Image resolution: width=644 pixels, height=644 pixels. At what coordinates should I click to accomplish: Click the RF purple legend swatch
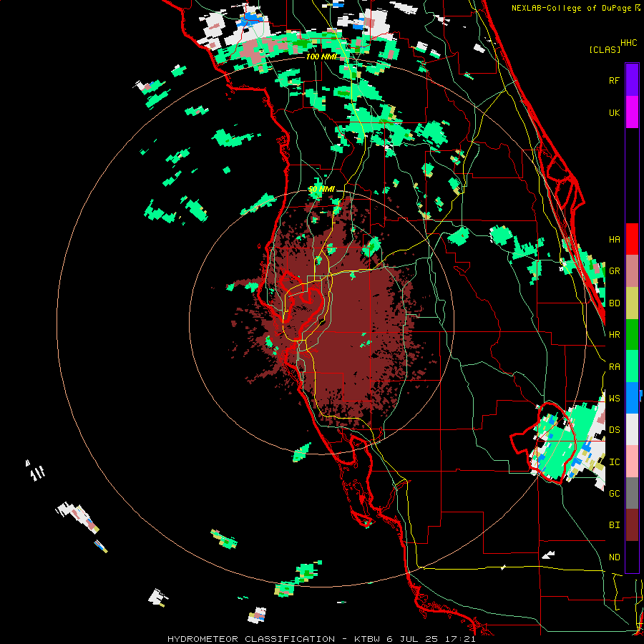(632, 80)
